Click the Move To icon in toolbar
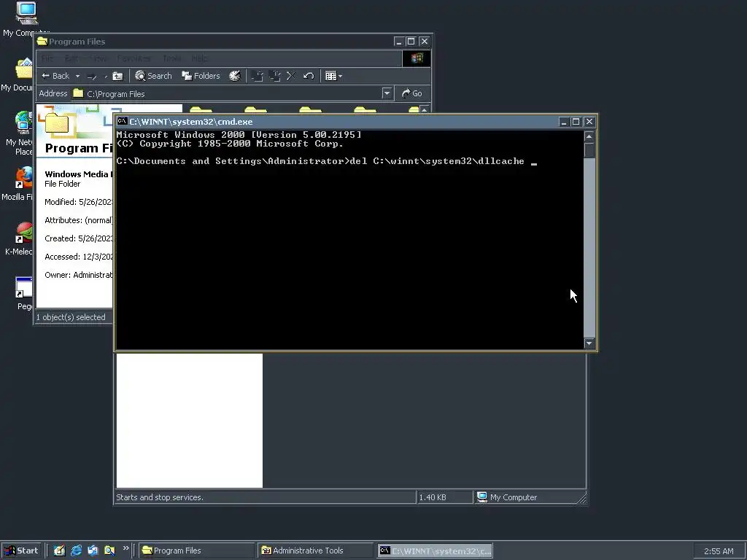747x560 pixels. 258,76
